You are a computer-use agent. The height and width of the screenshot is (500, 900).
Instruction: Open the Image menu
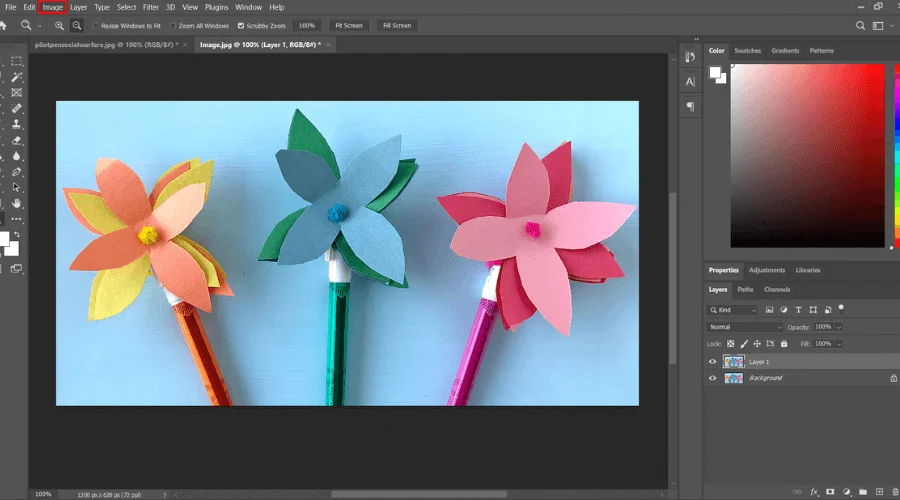coord(52,7)
